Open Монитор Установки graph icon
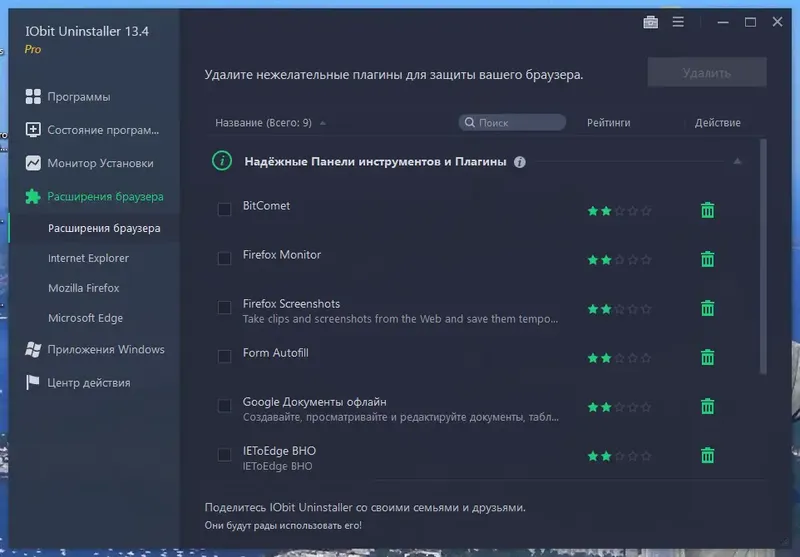The height and width of the screenshot is (557, 800). [33, 163]
